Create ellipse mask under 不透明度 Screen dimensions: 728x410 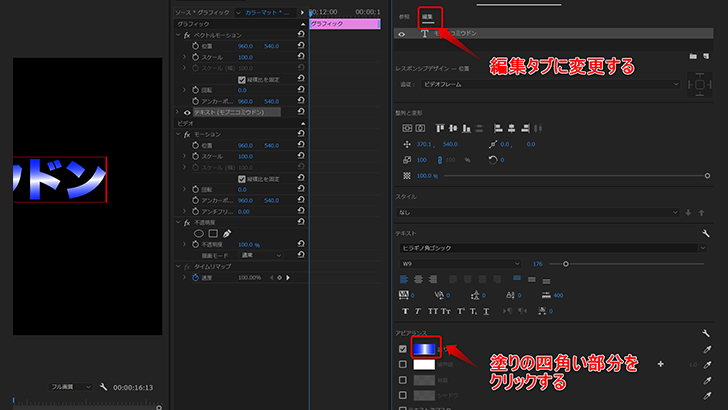(199, 234)
